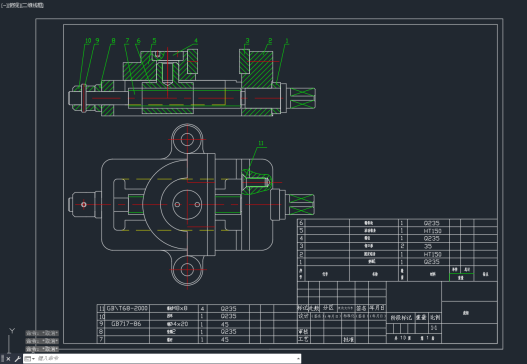The height and width of the screenshot is (364, 527).
Task: Select the quantity 2 in row 3
Action: tap(402, 246)
